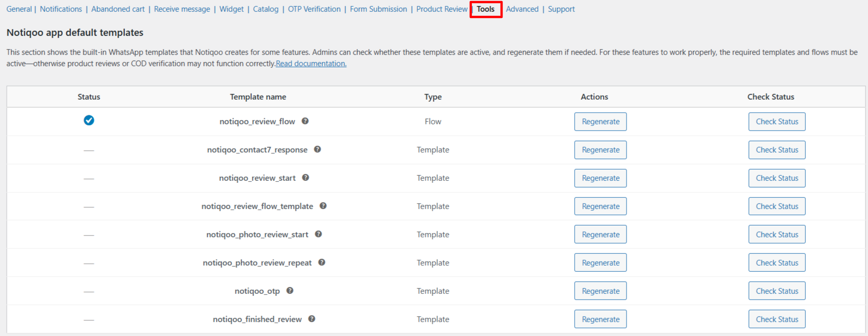Click the Template type cell for notiqoo_otp

pos(433,291)
